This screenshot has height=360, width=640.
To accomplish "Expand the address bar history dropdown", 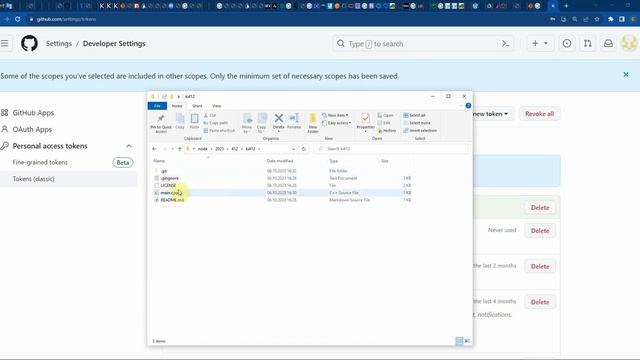I will point(293,149).
